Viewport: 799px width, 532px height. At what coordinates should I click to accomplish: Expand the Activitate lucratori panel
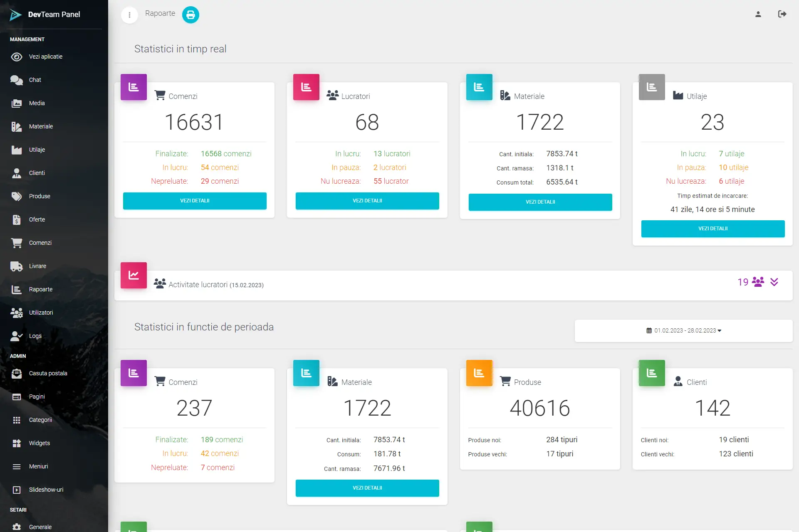pos(774,282)
